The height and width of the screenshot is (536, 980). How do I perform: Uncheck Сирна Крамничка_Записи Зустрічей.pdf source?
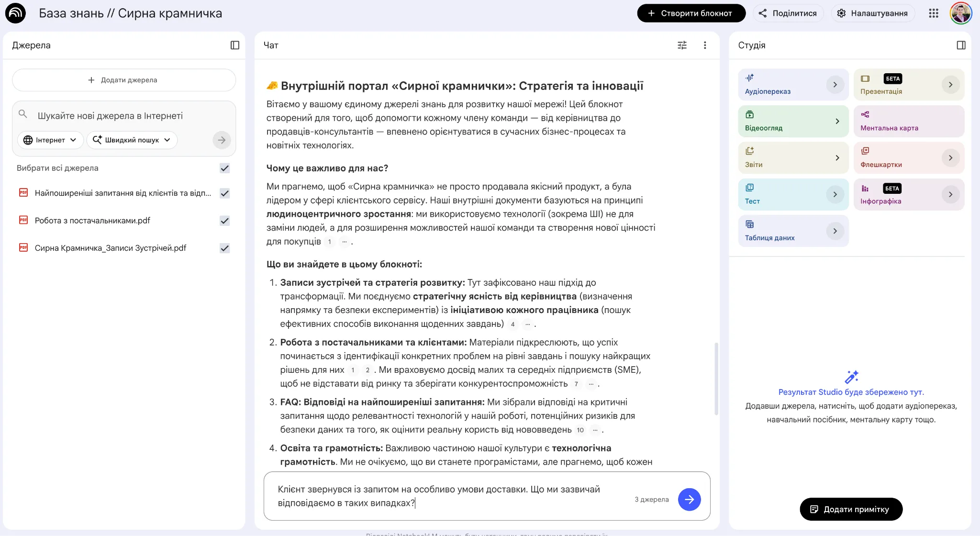pyautogui.click(x=224, y=248)
